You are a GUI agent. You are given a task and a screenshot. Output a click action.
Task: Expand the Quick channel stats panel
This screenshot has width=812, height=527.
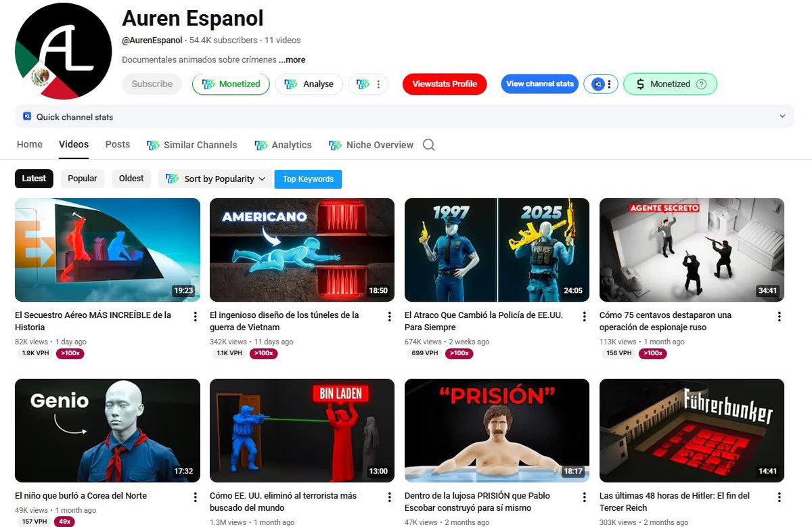pos(782,116)
